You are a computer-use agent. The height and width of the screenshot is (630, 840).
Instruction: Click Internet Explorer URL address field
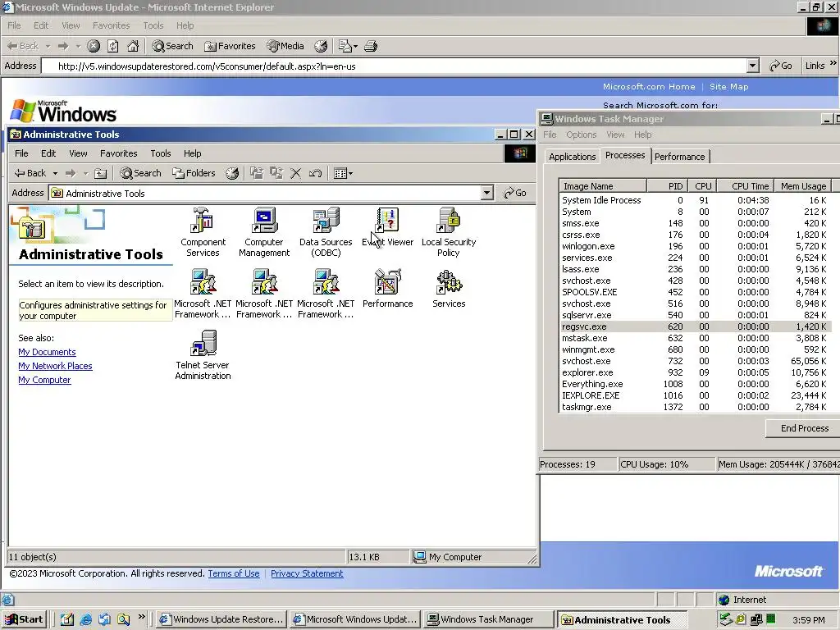[x=395, y=66]
